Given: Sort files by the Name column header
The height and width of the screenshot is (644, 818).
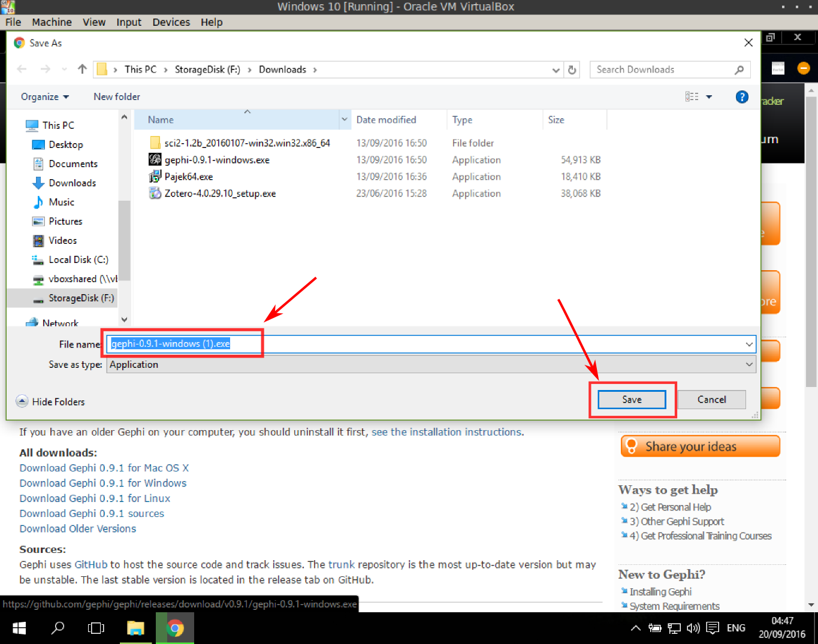Looking at the screenshot, I should [237, 120].
